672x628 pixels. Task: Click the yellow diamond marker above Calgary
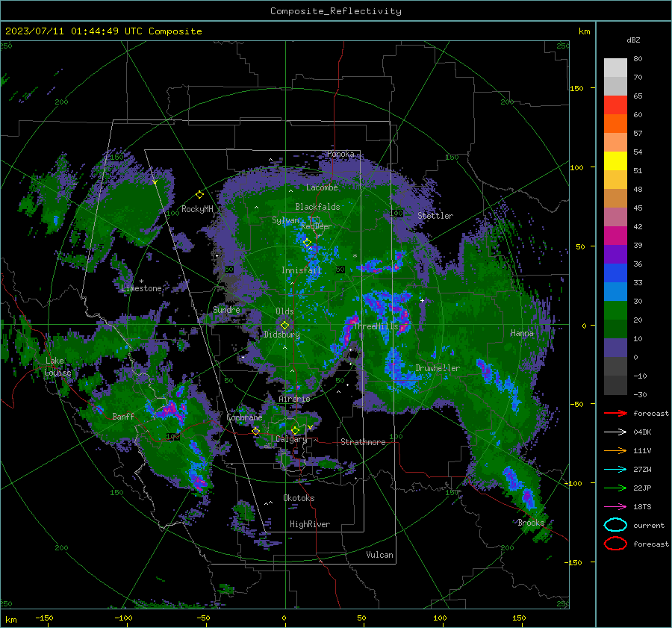(x=295, y=430)
